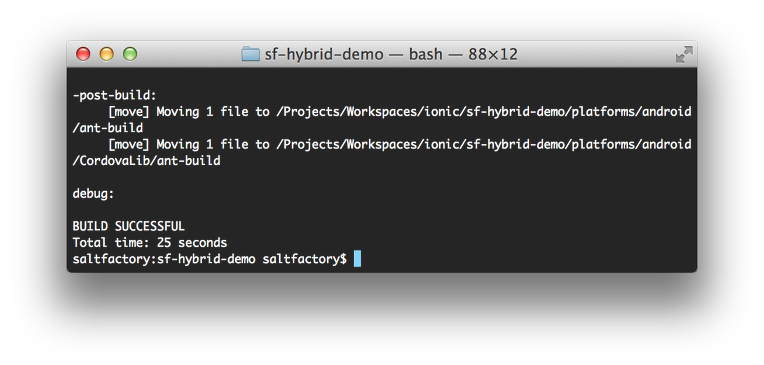This screenshot has width=764, height=365.
Task: Click the yellow minimize window button
Action: 107,54
